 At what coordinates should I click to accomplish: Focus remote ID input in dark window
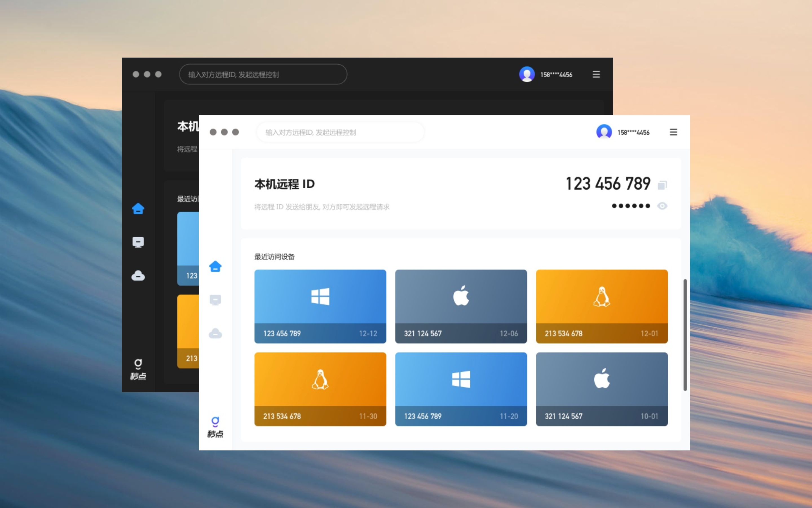tap(263, 74)
